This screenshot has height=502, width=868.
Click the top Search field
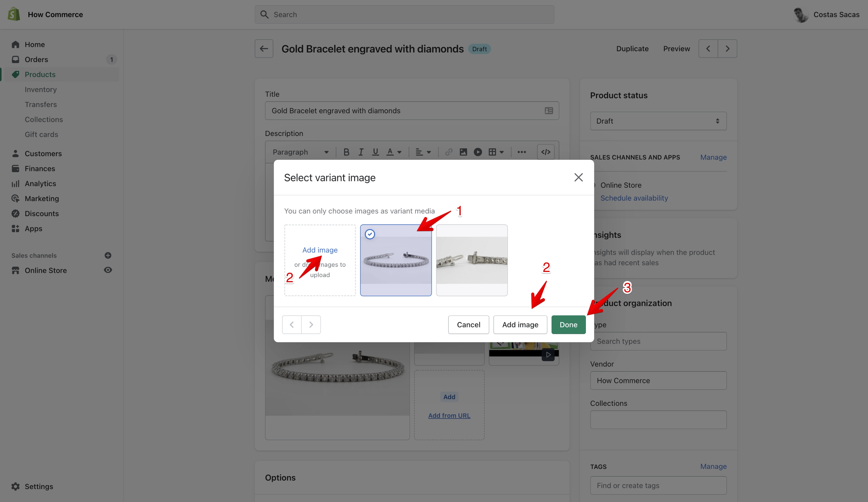click(x=404, y=14)
